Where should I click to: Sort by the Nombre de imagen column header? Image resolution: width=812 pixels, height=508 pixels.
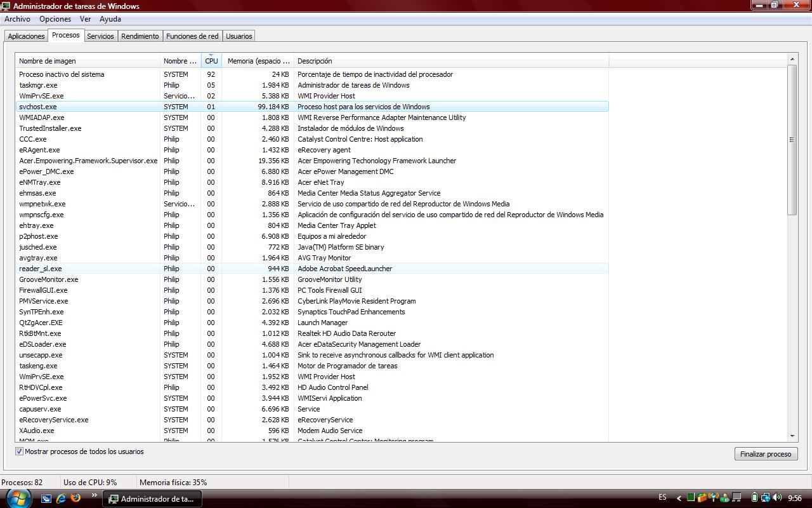point(88,61)
